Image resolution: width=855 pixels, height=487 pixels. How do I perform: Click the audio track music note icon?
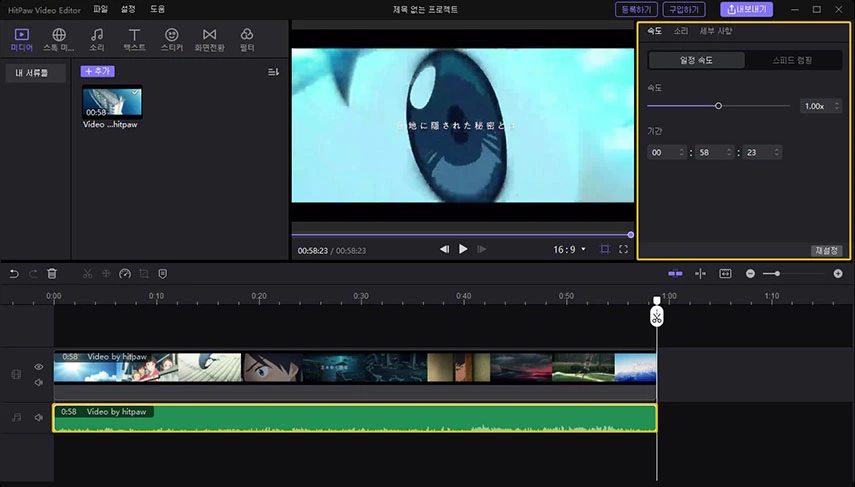click(16, 418)
